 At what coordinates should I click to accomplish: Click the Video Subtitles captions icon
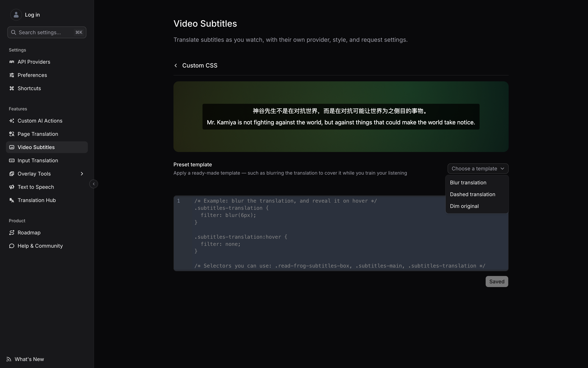click(12, 147)
